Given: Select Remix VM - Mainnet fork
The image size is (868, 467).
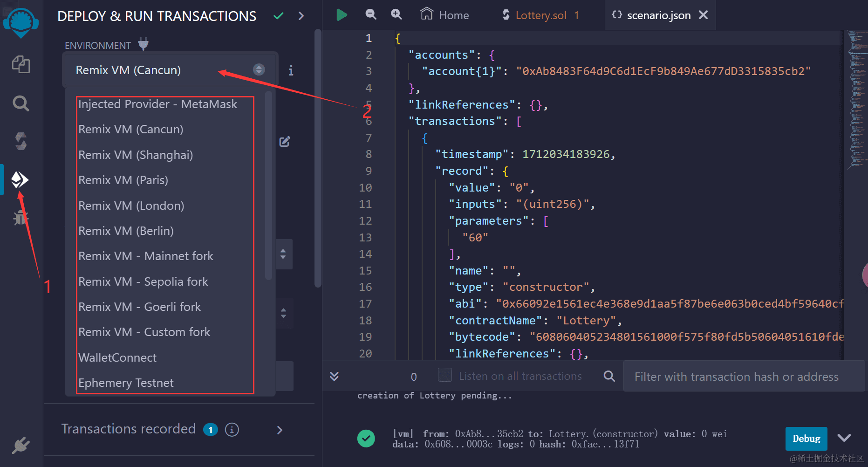Looking at the screenshot, I should tap(145, 256).
